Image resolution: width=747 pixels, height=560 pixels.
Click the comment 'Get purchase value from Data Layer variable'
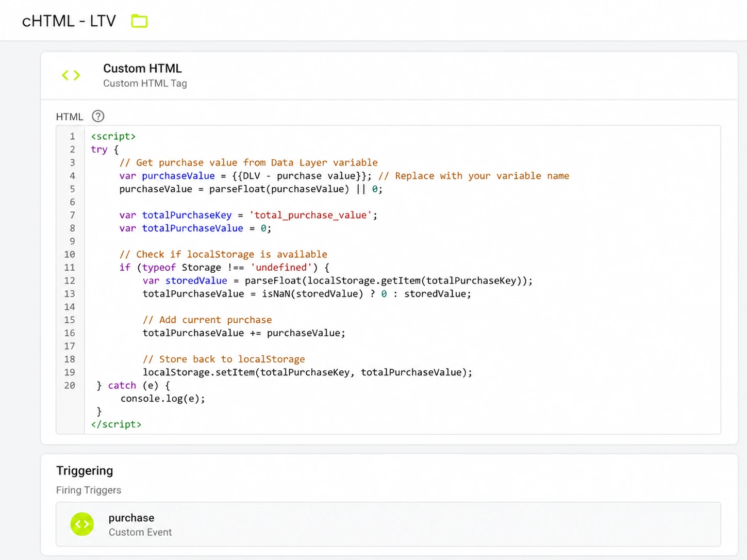248,163
